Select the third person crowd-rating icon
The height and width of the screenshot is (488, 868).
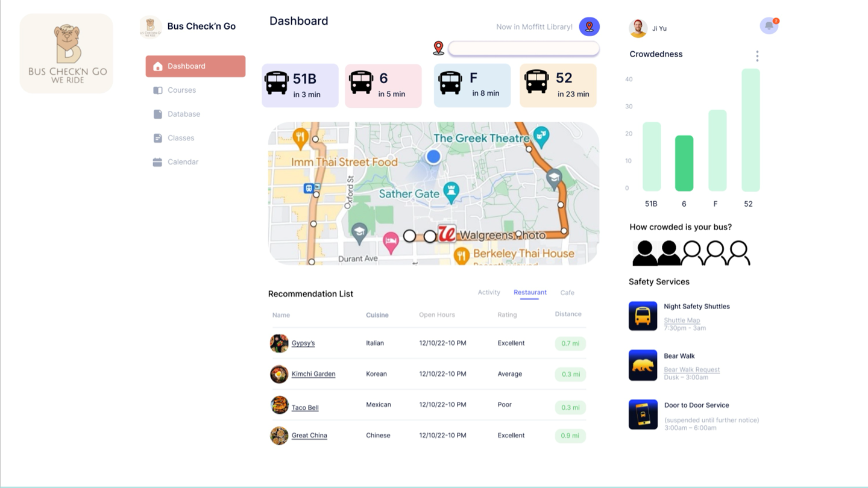[692, 252]
